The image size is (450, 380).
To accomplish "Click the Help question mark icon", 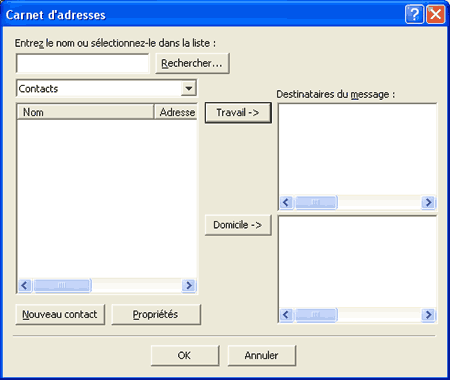I will pyautogui.click(x=414, y=14).
